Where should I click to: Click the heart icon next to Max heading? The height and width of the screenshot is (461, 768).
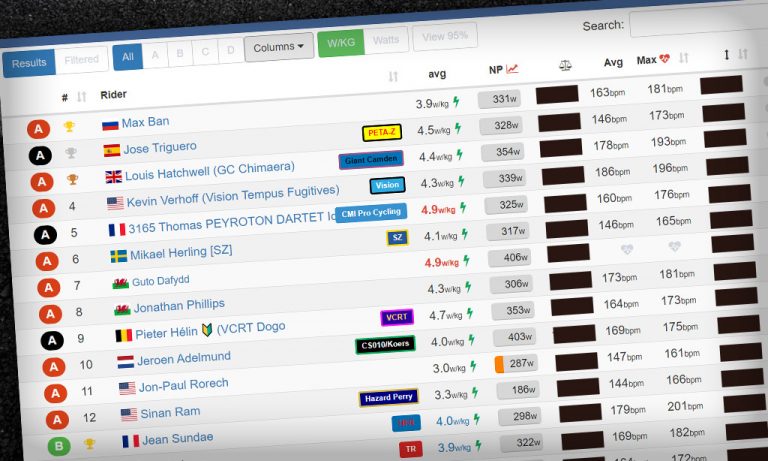pyautogui.click(x=665, y=59)
